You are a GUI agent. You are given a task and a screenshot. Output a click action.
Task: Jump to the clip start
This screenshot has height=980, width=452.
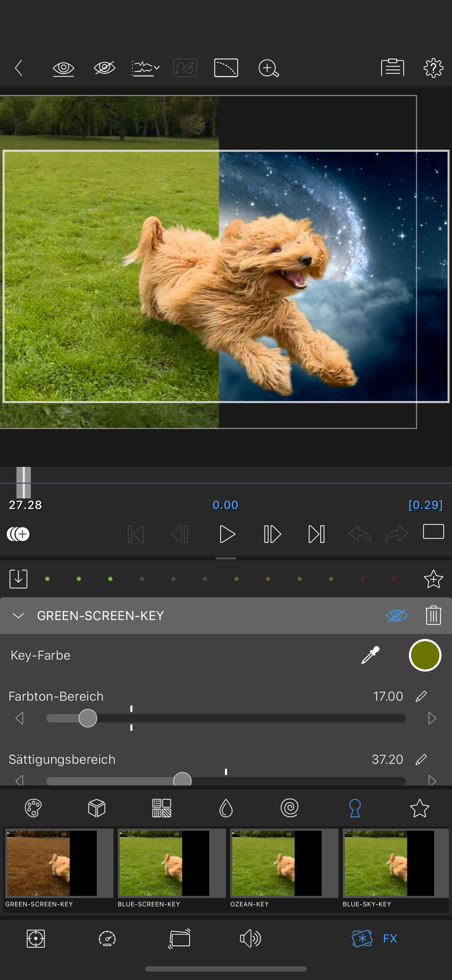136,534
